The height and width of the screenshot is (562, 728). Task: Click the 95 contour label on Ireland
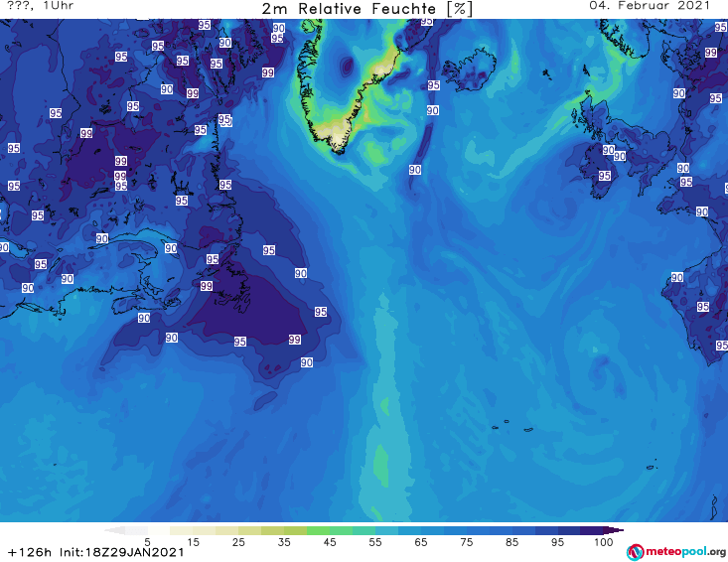click(x=604, y=176)
